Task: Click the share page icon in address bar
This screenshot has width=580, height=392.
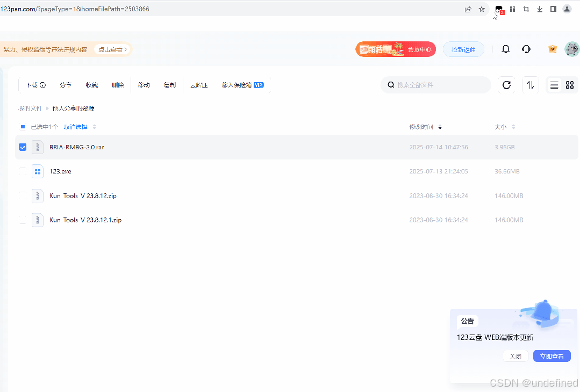Action: (468, 9)
